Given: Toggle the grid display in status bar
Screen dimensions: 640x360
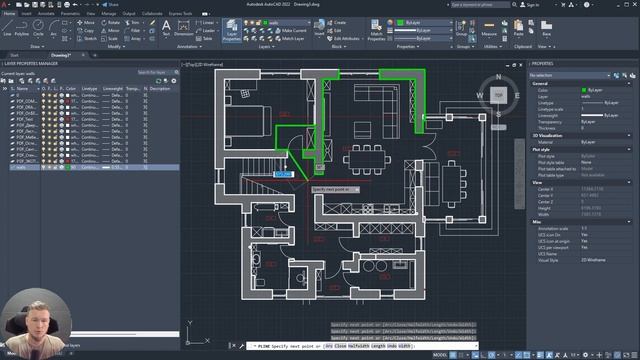Looking at the screenshot, I should coord(453,355).
